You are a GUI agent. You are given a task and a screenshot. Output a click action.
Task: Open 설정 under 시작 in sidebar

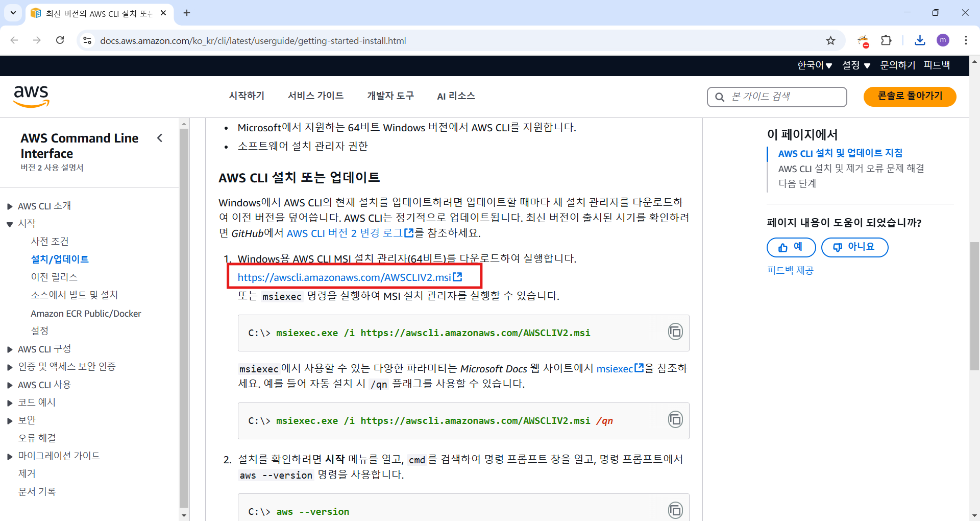[40, 331]
